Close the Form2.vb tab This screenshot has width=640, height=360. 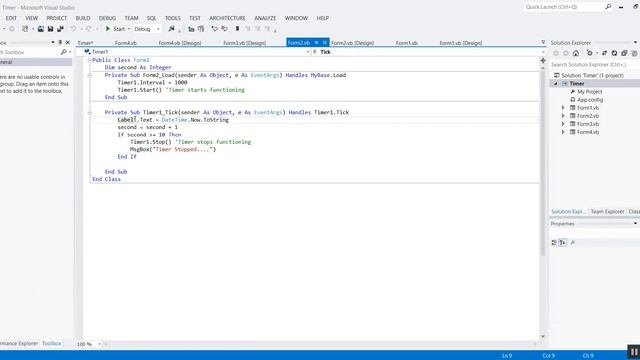[x=324, y=42]
